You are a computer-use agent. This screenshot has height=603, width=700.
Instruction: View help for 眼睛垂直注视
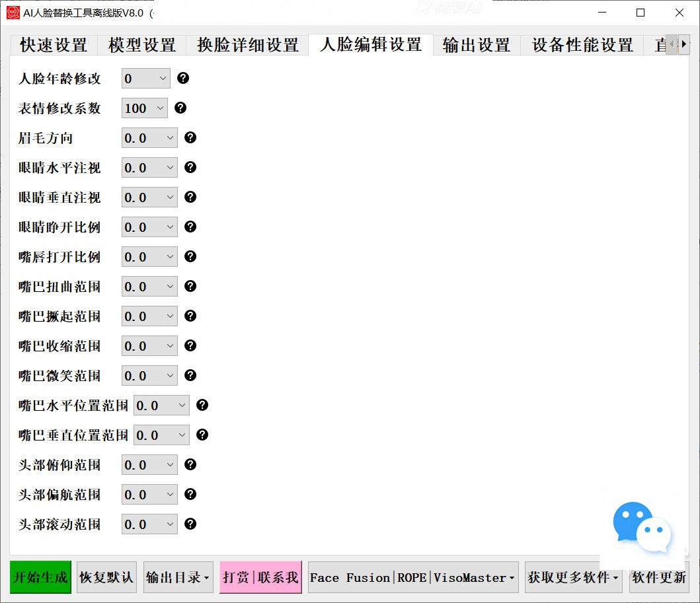point(190,197)
